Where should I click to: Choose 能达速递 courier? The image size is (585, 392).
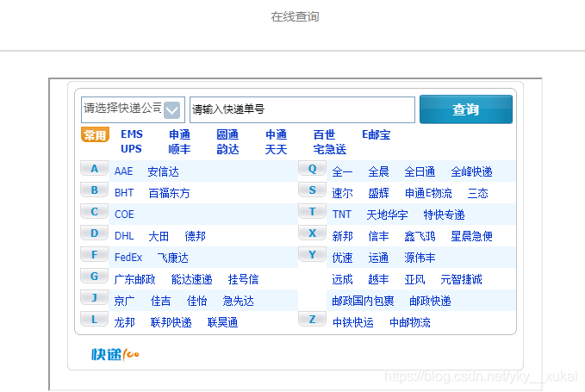click(x=192, y=279)
